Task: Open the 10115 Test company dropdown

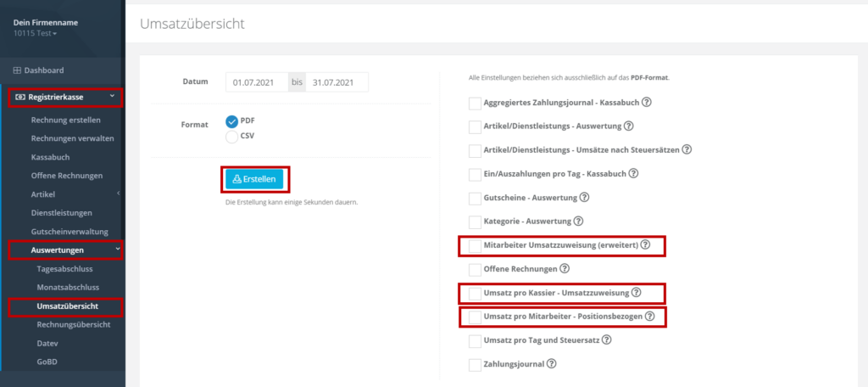Action: [35, 33]
